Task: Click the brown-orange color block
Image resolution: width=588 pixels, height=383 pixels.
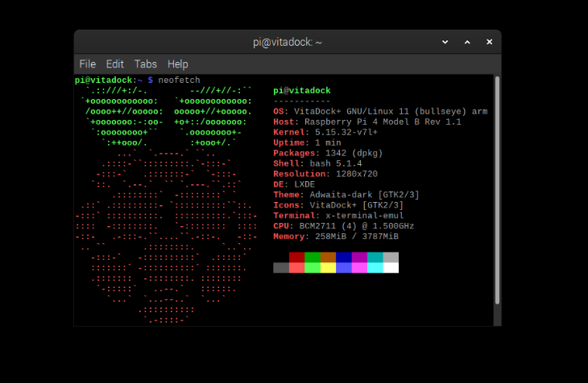Action: (x=328, y=257)
